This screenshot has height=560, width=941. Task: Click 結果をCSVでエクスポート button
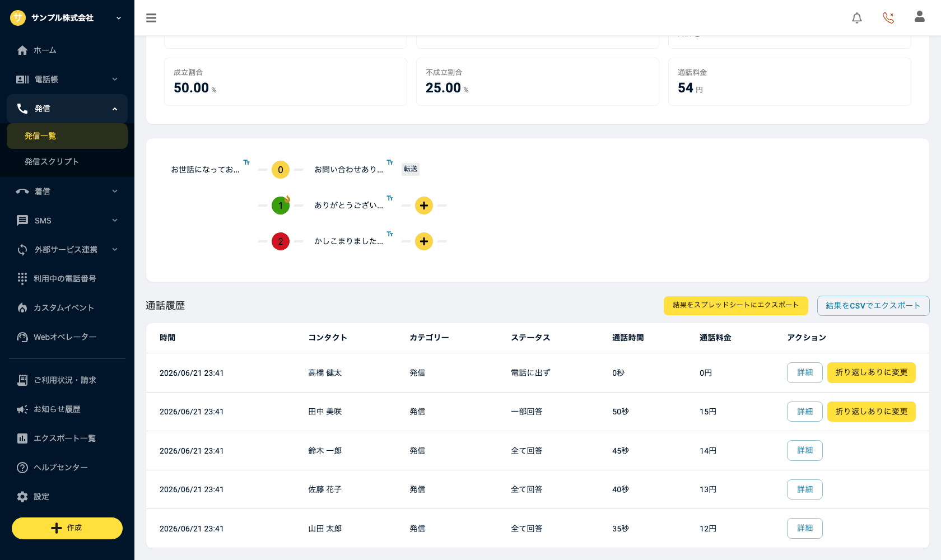point(873,306)
